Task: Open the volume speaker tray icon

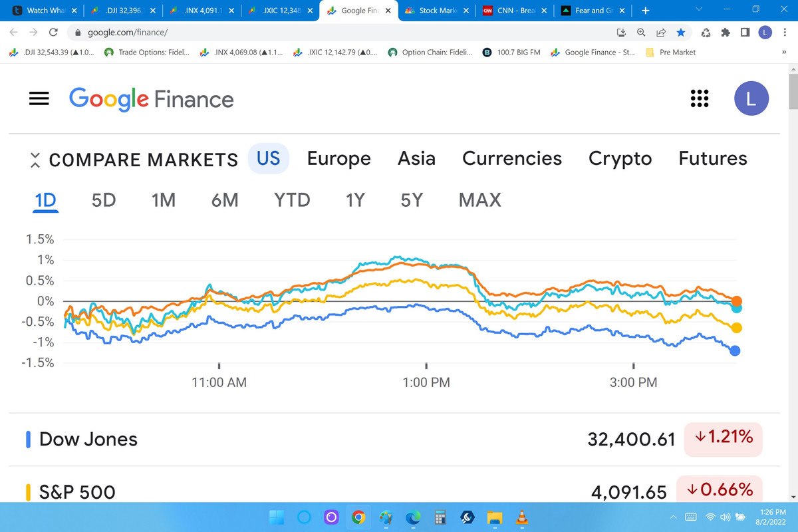Action: (724, 517)
